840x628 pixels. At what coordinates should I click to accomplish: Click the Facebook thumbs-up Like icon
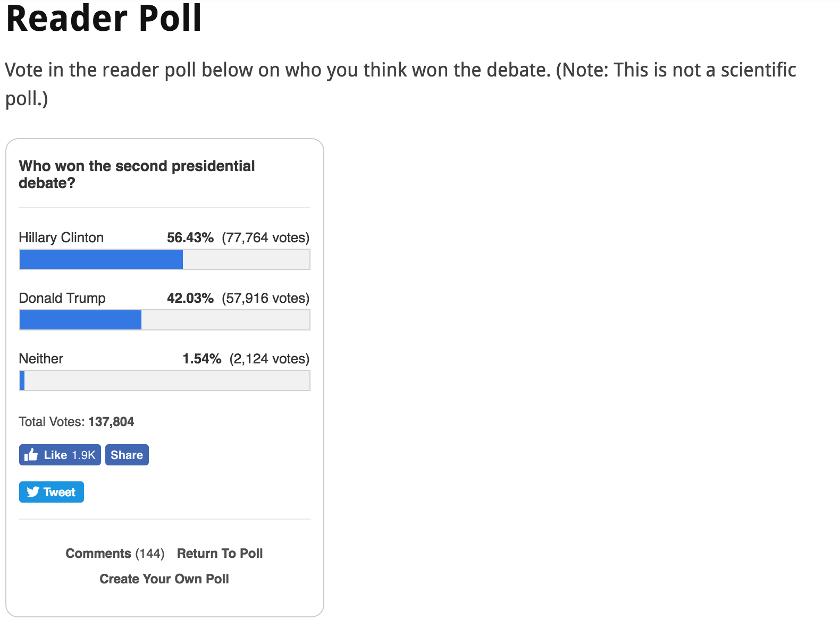(x=31, y=455)
